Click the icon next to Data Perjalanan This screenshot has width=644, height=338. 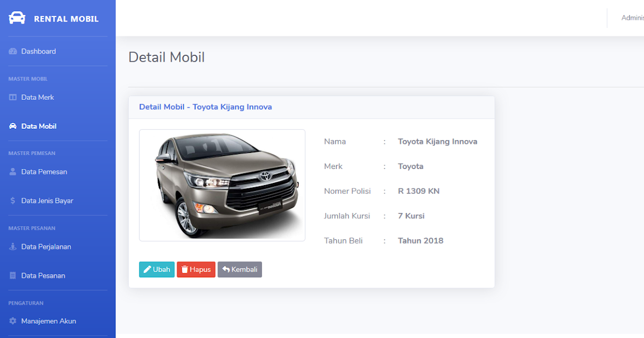click(x=13, y=246)
